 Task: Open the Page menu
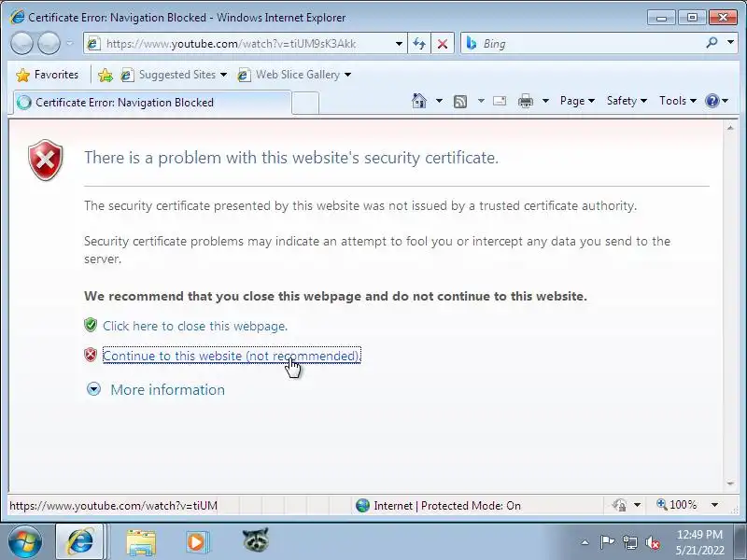[x=577, y=101]
